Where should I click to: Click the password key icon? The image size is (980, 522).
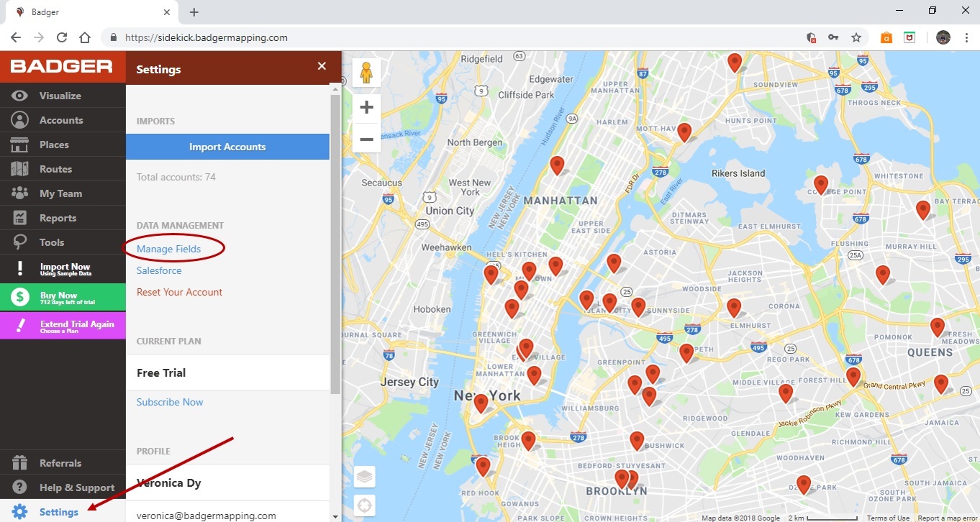pyautogui.click(x=833, y=37)
